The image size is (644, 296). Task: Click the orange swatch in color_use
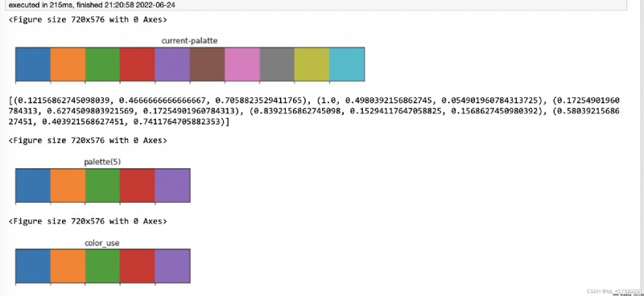[68, 266]
